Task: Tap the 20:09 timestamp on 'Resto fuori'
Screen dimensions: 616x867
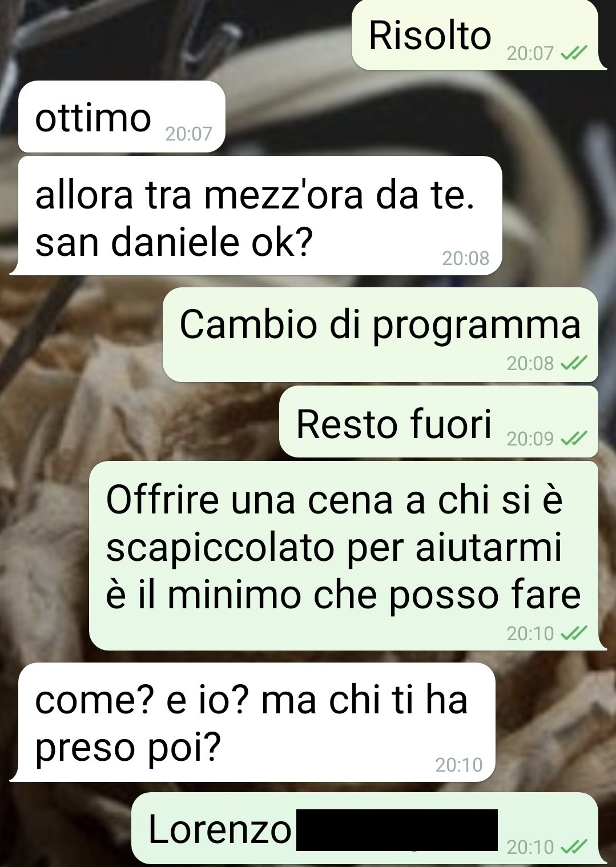Action: [530, 439]
